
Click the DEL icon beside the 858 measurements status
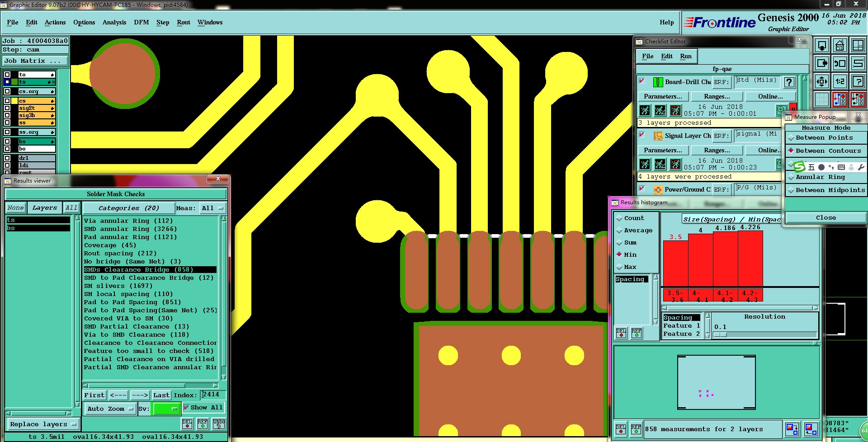(621, 429)
